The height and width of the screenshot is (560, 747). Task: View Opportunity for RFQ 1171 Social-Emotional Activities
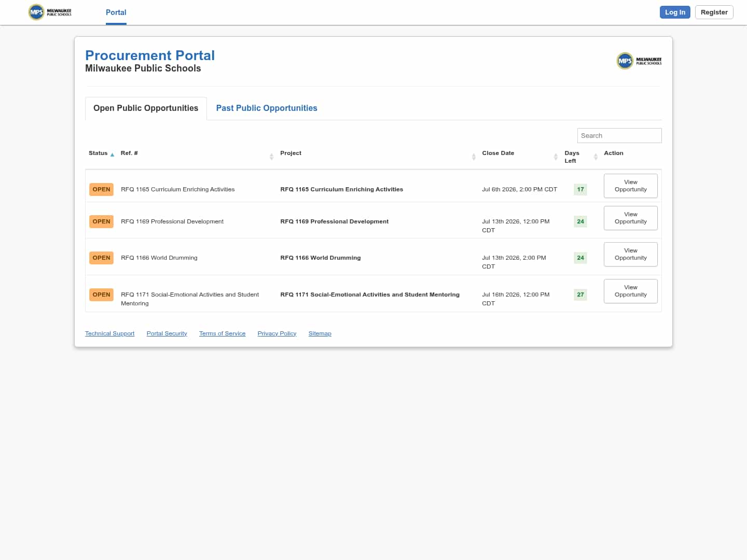pyautogui.click(x=631, y=291)
